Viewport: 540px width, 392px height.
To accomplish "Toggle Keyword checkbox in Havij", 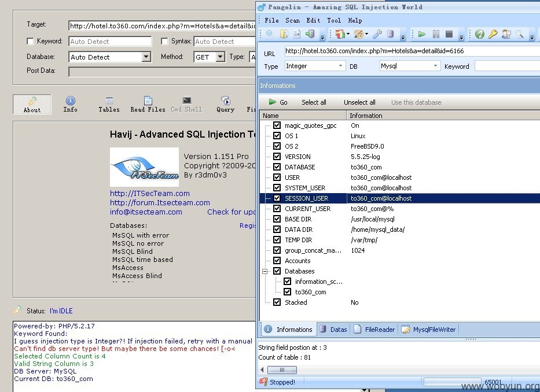I will pyautogui.click(x=30, y=41).
